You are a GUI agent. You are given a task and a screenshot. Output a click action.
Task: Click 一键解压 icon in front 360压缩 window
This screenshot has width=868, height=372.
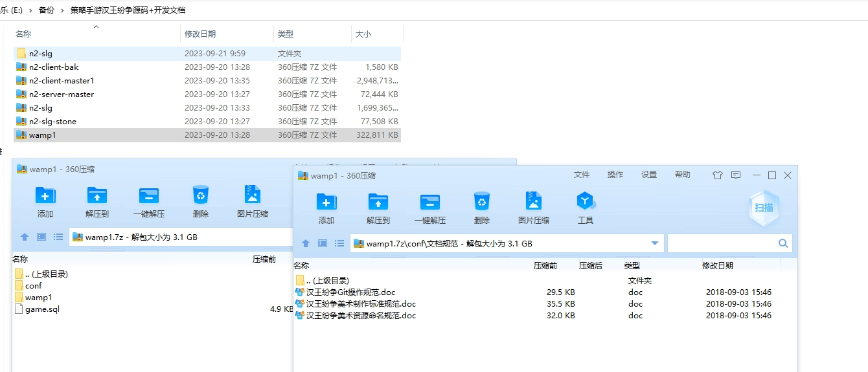point(430,201)
